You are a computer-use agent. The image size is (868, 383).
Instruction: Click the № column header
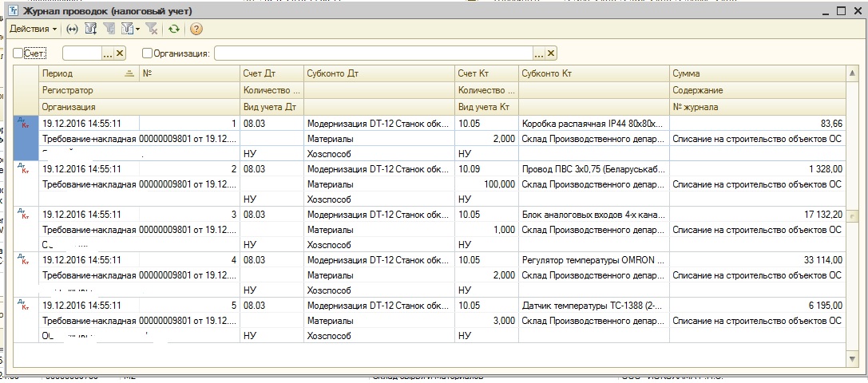[x=189, y=73]
